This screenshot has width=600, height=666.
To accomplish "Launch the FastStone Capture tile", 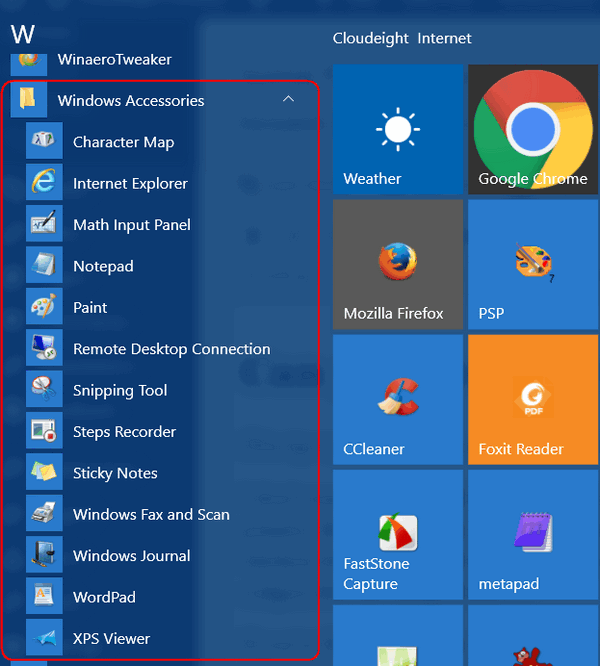I will (398, 535).
